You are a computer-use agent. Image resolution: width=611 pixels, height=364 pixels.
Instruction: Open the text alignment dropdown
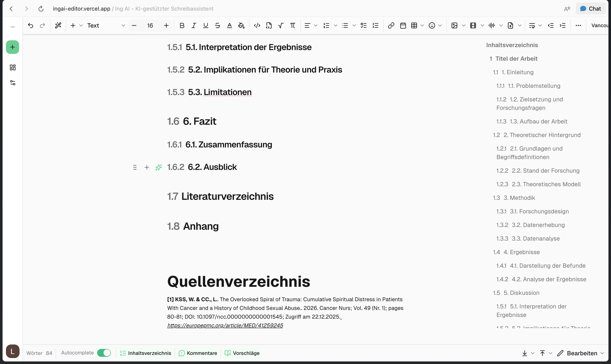coord(315,25)
